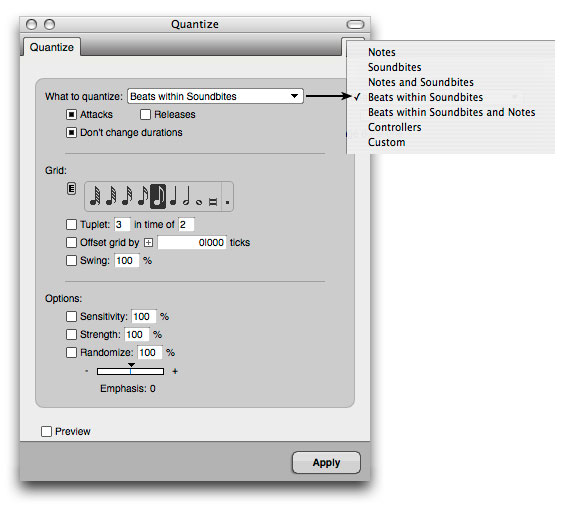Enable the Swing checkbox

[x=71, y=260]
